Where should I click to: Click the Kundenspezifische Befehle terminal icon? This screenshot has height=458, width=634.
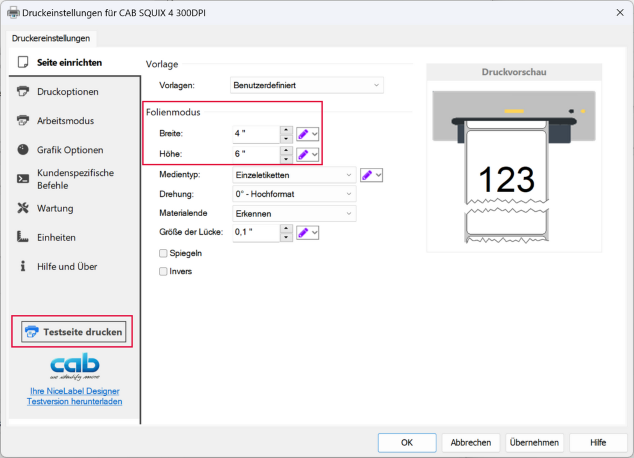click(23, 179)
